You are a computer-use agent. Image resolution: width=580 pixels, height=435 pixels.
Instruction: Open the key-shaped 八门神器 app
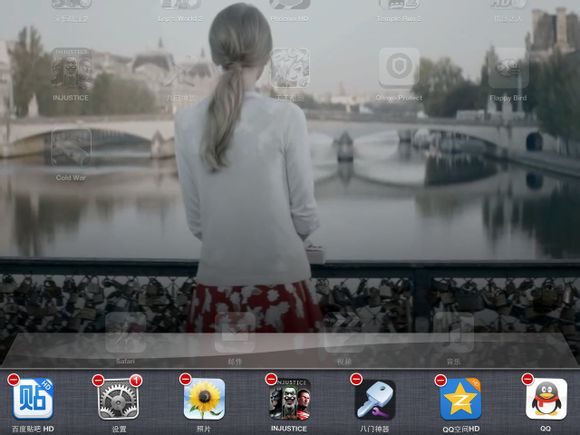[375, 399]
